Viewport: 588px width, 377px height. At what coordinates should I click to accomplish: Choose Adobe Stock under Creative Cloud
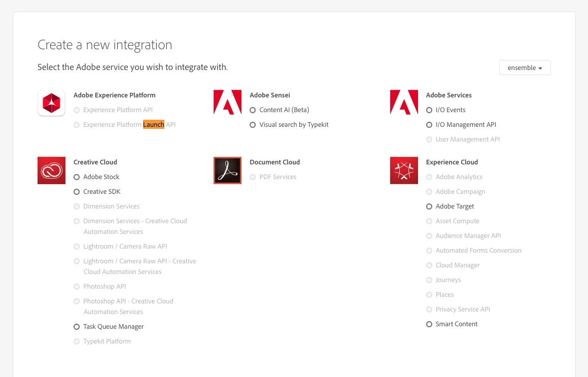tap(77, 177)
